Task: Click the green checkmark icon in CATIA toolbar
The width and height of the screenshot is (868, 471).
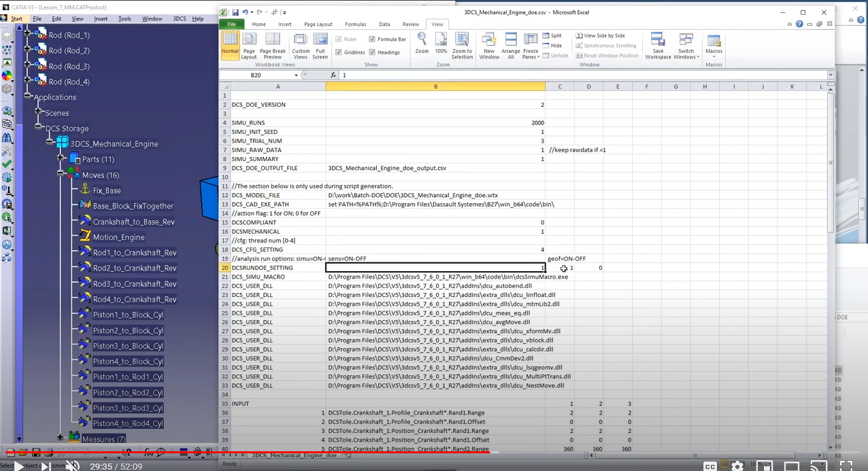Action: pos(7,164)
